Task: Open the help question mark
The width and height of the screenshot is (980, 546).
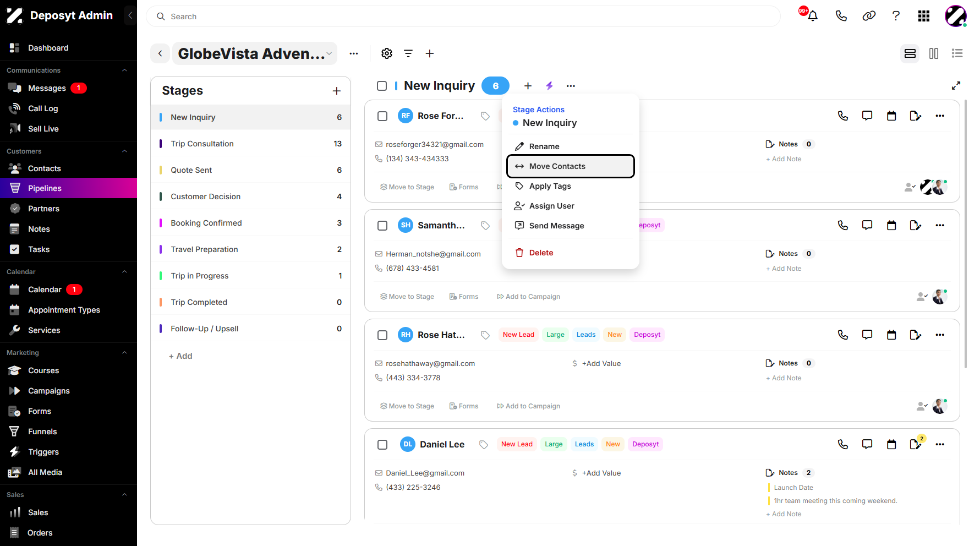Action: pos(896,16)
